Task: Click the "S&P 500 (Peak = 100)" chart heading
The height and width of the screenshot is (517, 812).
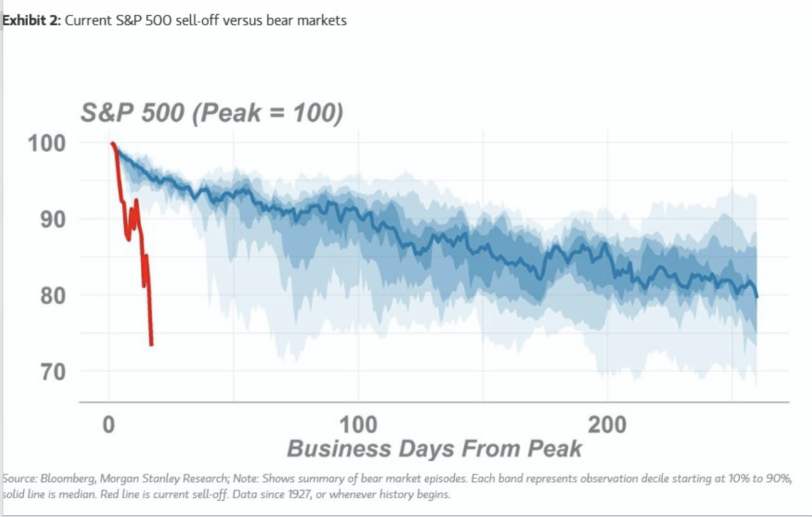Action: tap(211, 113)
